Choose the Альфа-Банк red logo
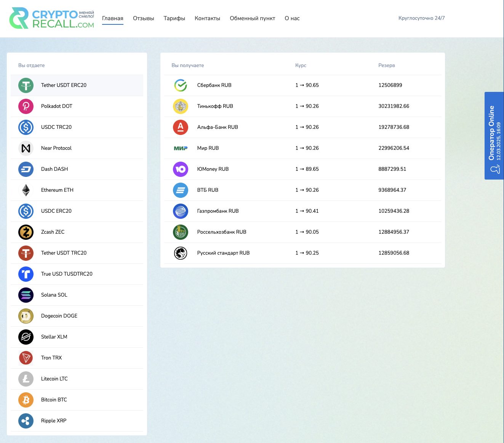The width and height of the screenshot is (504, 443). tap(181, 127)
